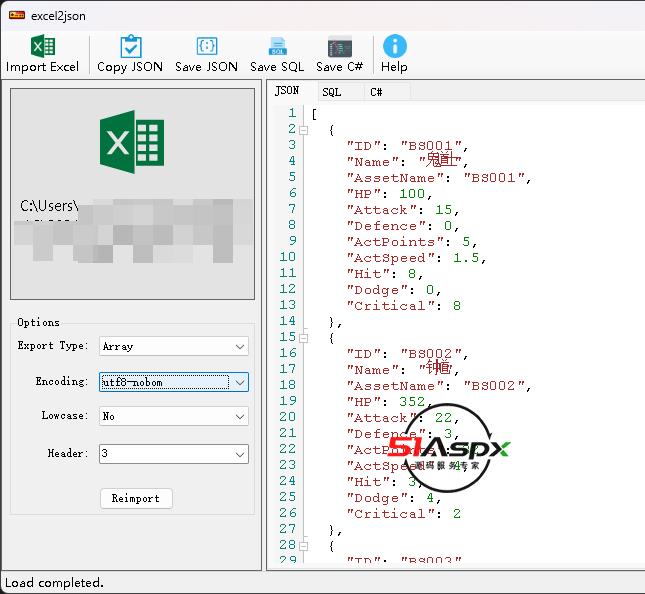Collapse the second object fold on line 15
Viewport: 645px width, 594px height.
(x=303, y=337)
